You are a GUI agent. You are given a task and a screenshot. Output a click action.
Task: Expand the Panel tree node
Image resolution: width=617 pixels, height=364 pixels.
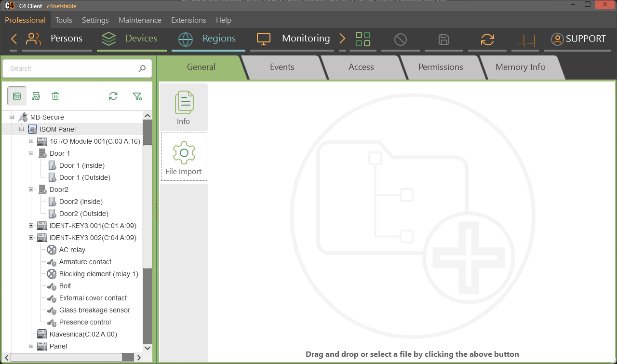click(x=31, y=346)
